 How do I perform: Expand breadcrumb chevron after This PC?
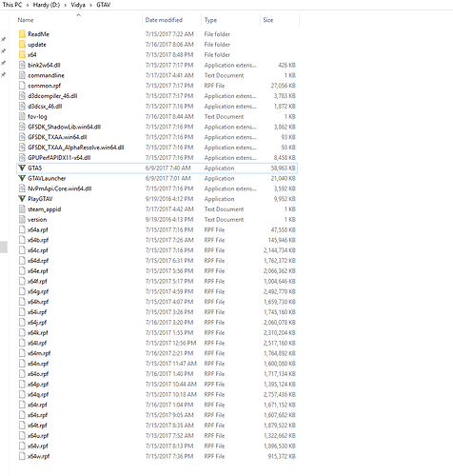(x=28, y=5)
